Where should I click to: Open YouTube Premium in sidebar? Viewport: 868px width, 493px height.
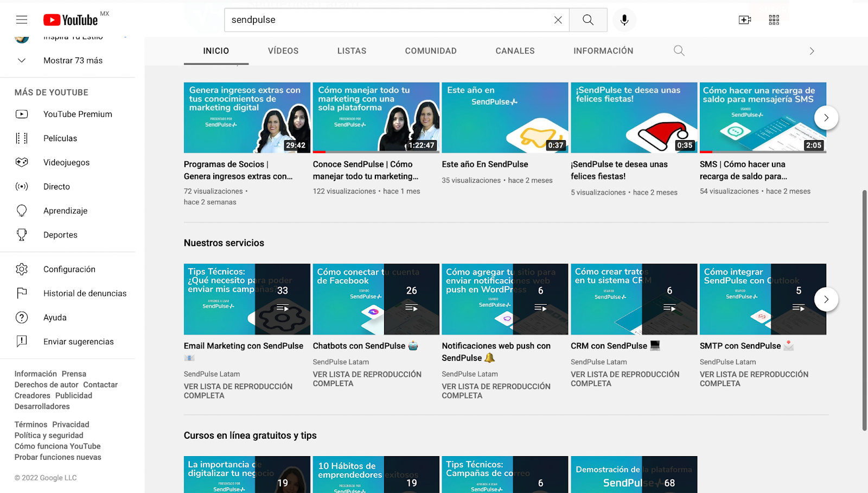tap(78, 114)
